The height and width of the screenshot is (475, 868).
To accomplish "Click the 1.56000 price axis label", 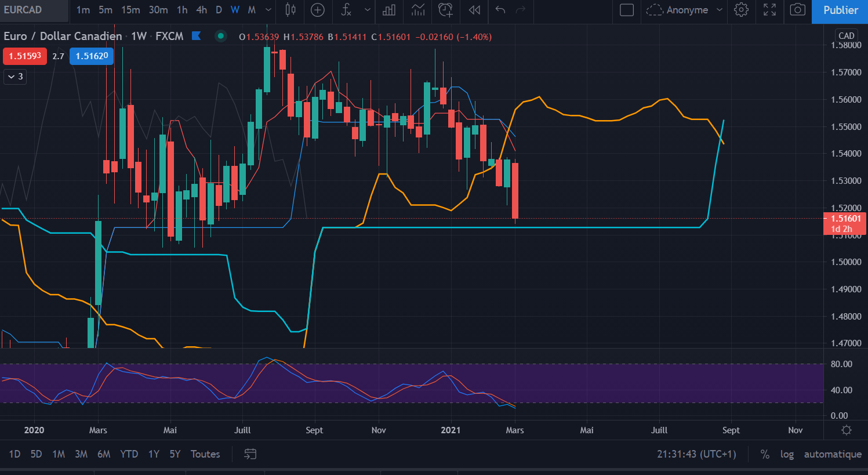I will pyautogui.click(x=846, y=99).
